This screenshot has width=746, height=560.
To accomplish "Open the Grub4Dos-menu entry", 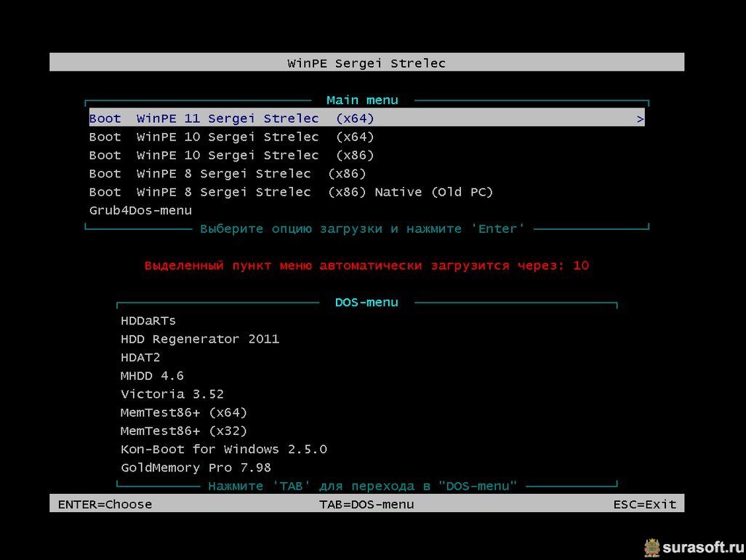I will point(140,210).
